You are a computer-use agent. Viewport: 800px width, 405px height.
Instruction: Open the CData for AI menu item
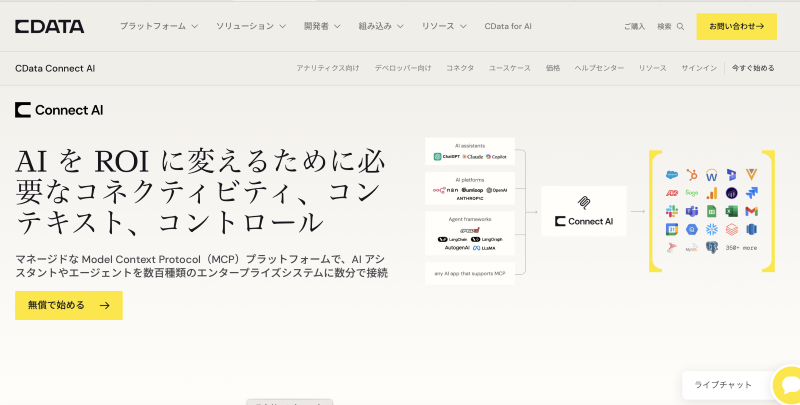[508, 26]
